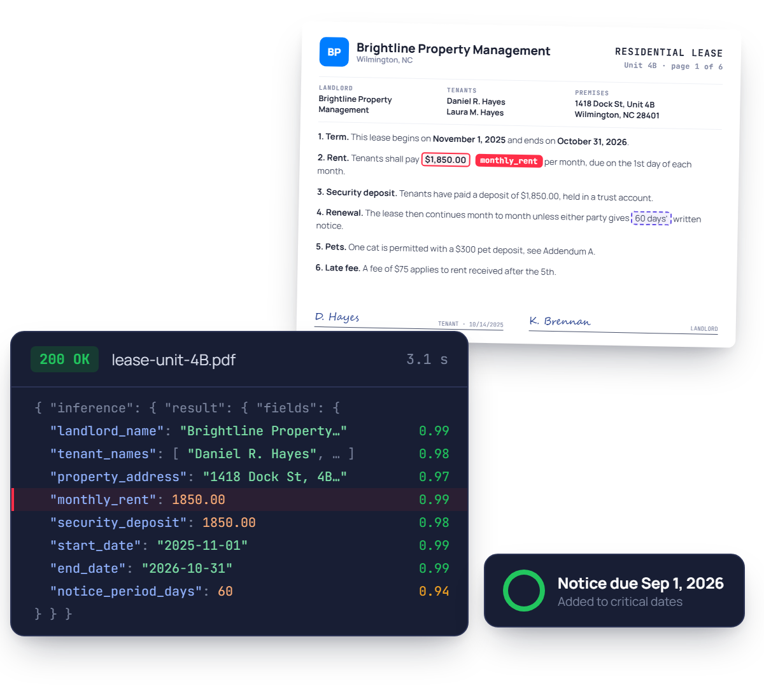Select the "end_date" key in the JSON
This screenshot has height=700, width=764.
point(88,568)
